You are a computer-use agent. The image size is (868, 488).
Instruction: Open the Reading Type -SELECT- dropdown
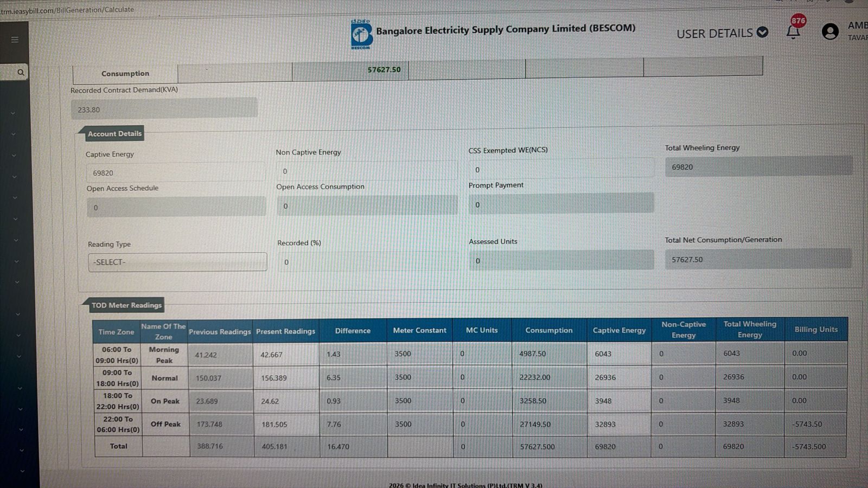[x=177, y=262]
